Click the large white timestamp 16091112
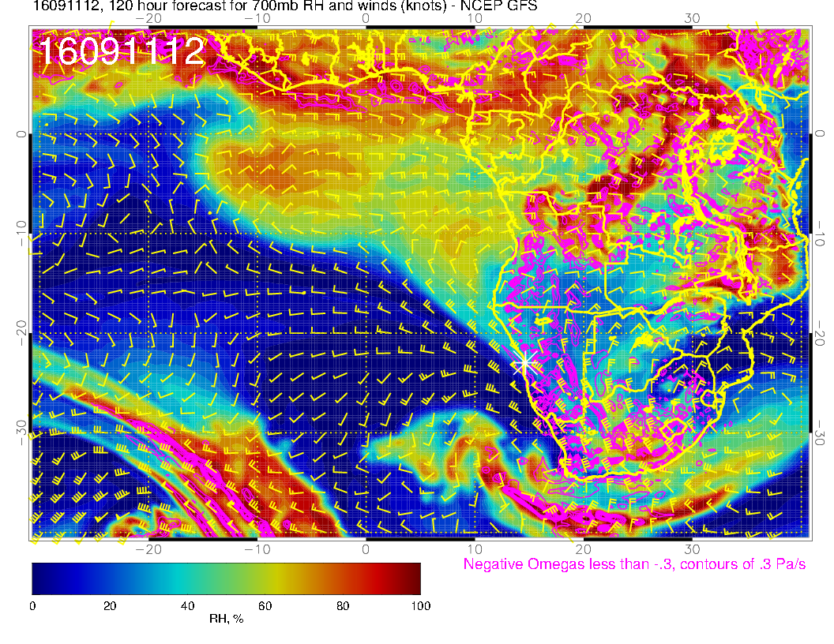Viewport: 834px width, 644px height. pos(122,51)
